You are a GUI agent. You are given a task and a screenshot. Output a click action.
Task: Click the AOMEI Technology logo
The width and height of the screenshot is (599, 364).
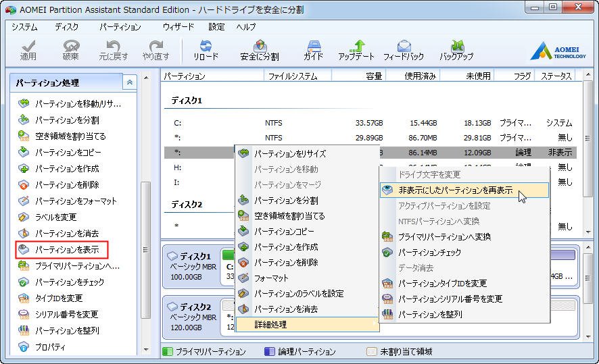[558, 51]
